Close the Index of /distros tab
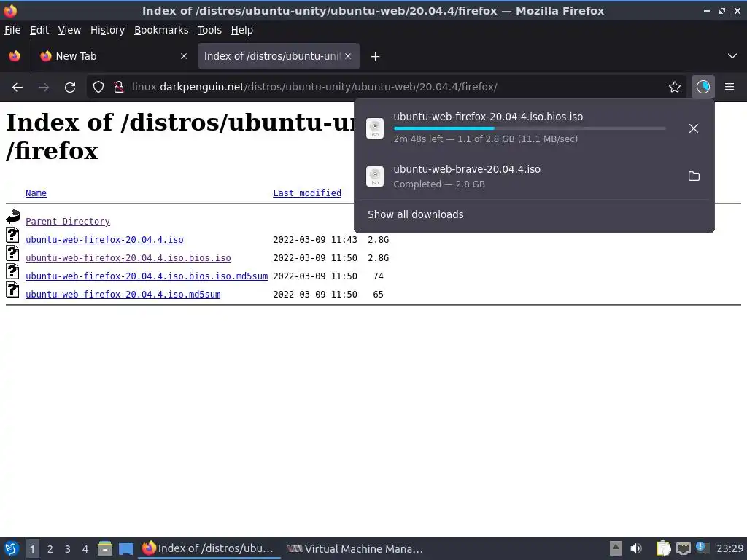The image size is (747, 560). pyautogui.click(x=348, y=56)
